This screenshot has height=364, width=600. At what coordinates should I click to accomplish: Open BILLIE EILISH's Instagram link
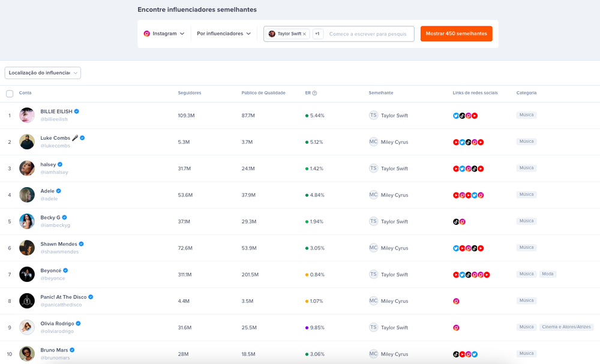[x=468, y=116]
